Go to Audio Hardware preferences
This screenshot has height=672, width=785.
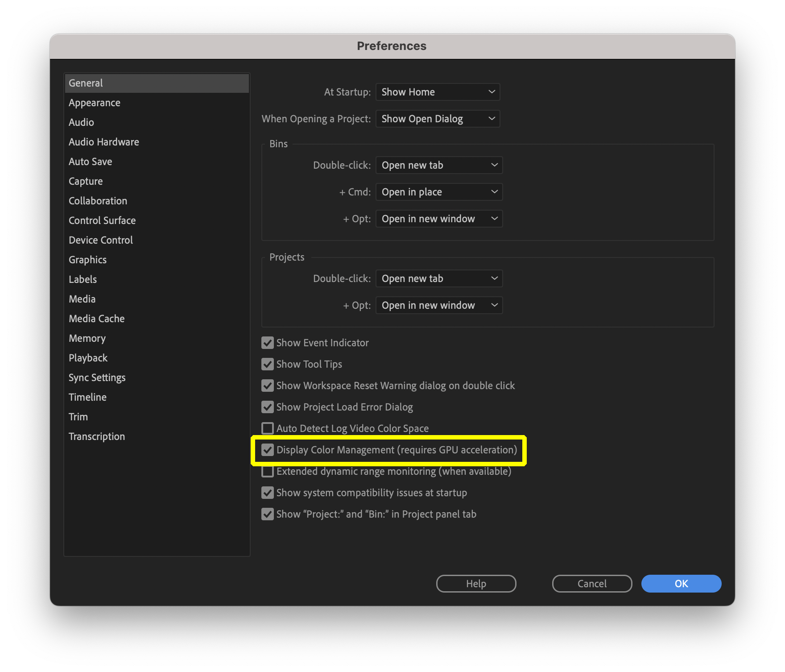pyautogui.click(x=157, y=142)
